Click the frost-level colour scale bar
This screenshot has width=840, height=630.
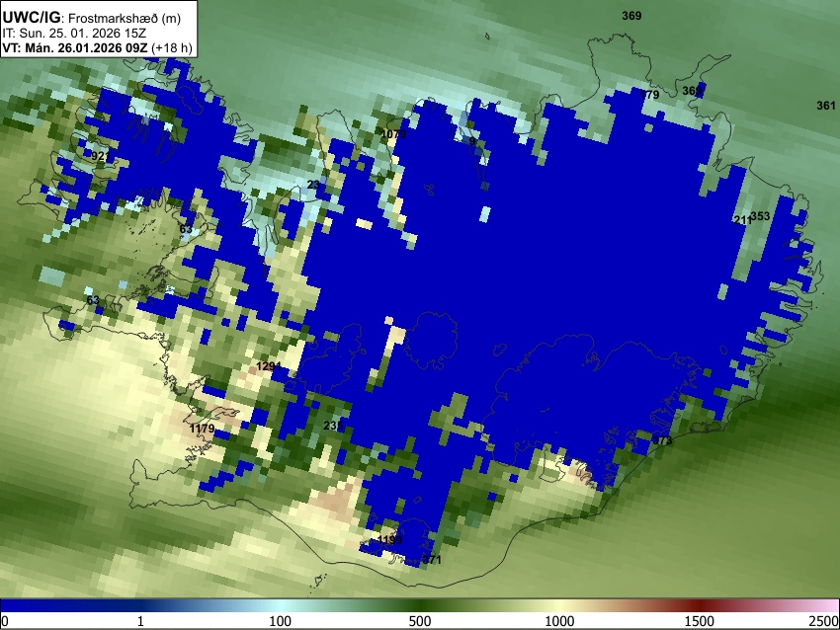point(420,606)
